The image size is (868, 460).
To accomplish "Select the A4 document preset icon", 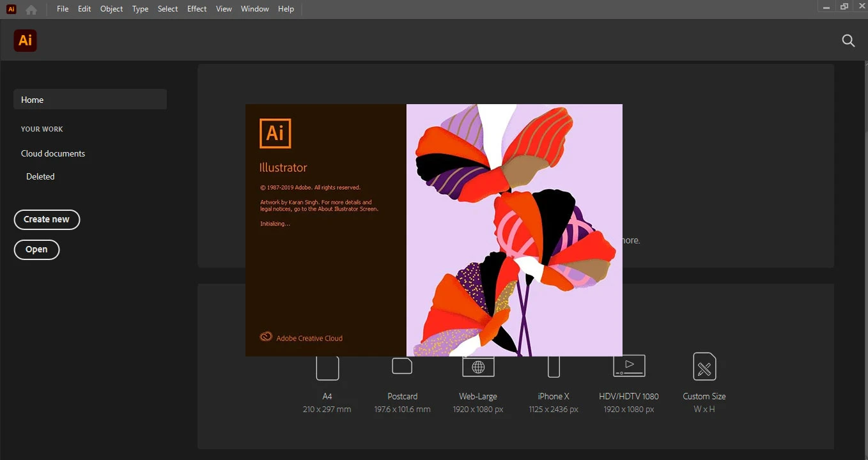I will click(327, 367).
